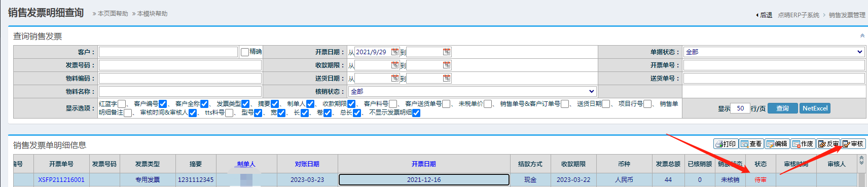The image size is (868, 187).
Task: Open the 核销状态 dropdown
Action: point(473,91)
